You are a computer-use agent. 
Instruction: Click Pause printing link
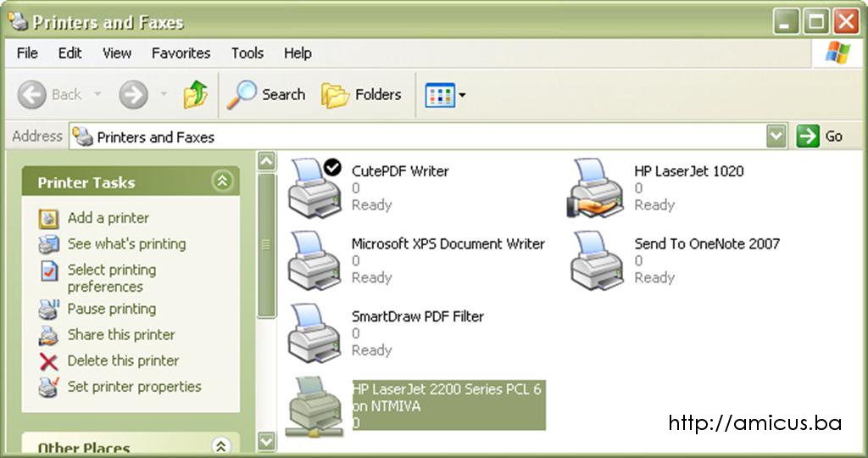112,309
